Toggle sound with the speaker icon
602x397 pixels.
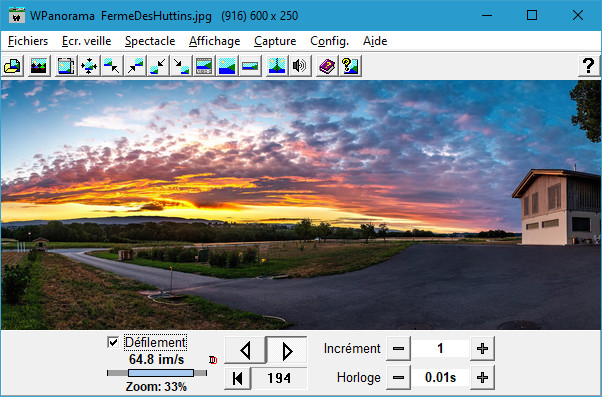tap(300, 66)
